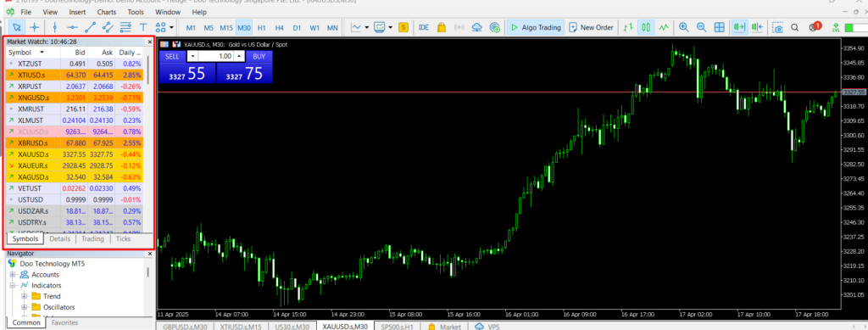The height and width of the screenshot is (330, 868).
Task: Toggle the chart shift option
Action: tap(757, 27)
